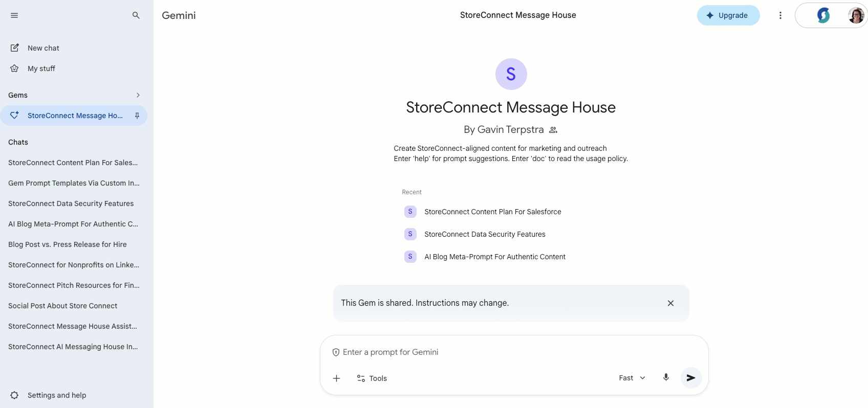Viewport: 868px width, 408px height.
Task: Activate the microphone voice input
Action: [666, 378]
